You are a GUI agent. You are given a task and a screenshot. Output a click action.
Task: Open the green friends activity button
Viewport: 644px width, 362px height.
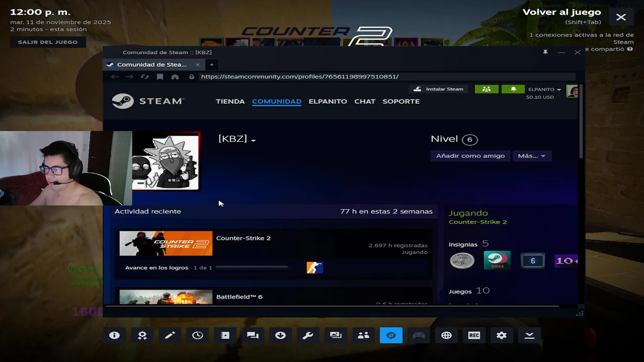pyautogui.click(x=487, y=89)
